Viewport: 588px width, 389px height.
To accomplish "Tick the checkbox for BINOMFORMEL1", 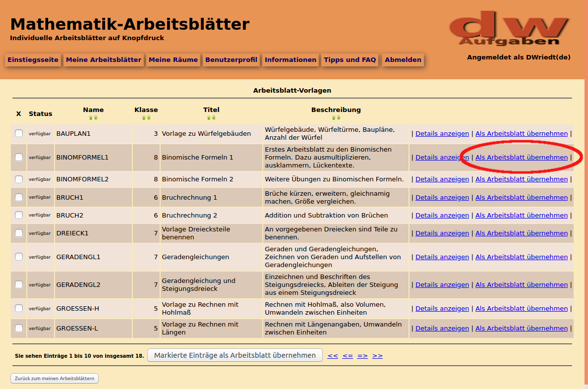I will click(19, 157).
